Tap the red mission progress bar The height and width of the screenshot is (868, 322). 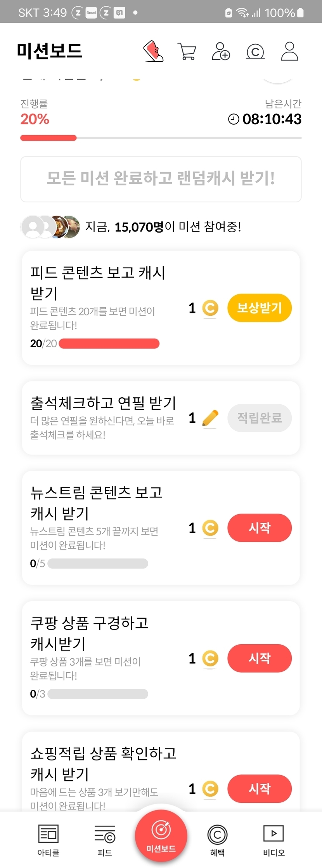(48, 138)
